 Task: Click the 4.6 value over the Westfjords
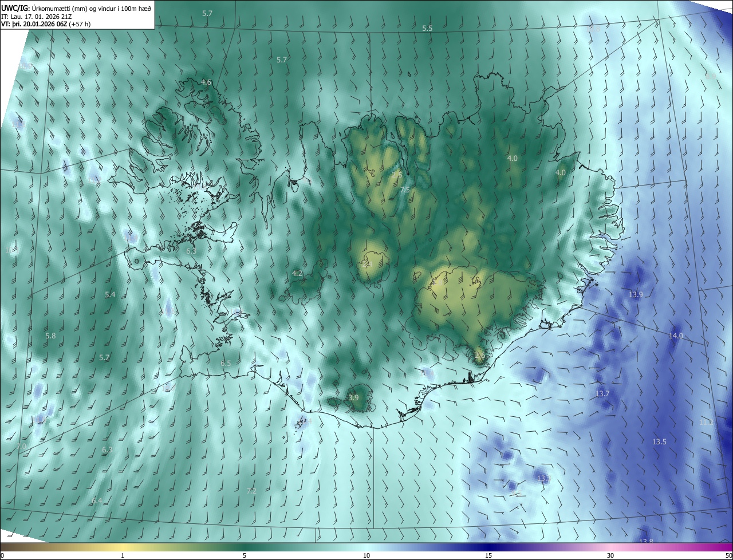pos(206,82)
